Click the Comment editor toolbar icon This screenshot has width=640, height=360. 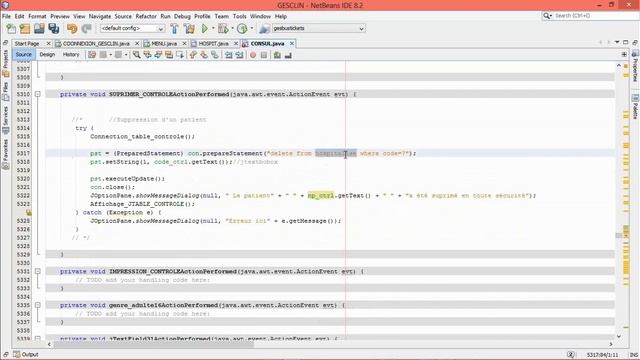coord(277,55)
